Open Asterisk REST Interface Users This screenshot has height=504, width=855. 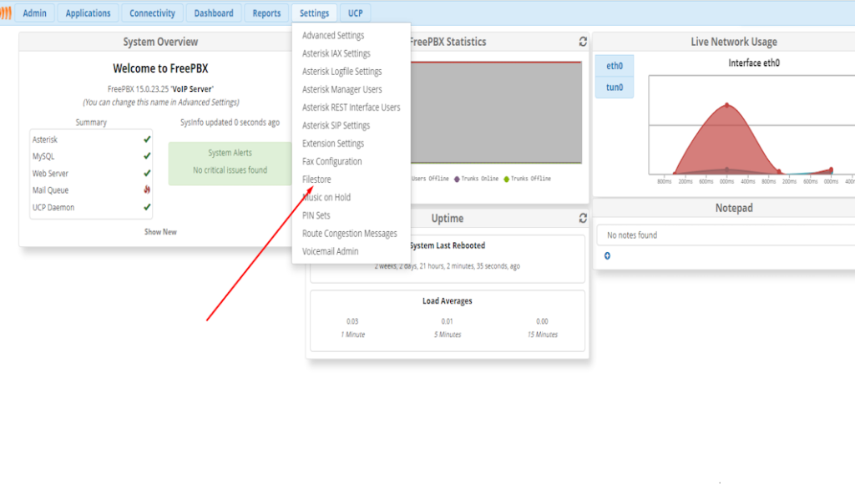[x=352, y=108]
